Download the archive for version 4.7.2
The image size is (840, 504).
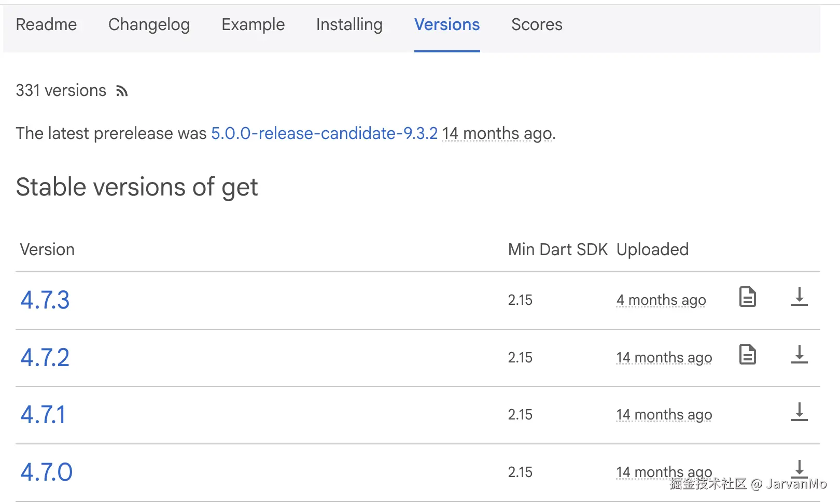pyautogui.click(x=799, y=355)
